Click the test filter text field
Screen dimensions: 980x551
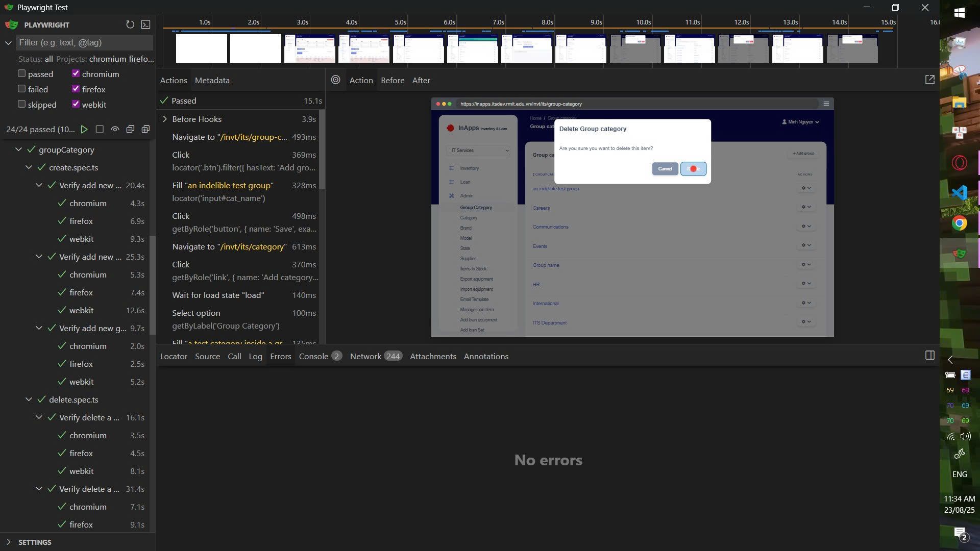[x=84, y=42]
